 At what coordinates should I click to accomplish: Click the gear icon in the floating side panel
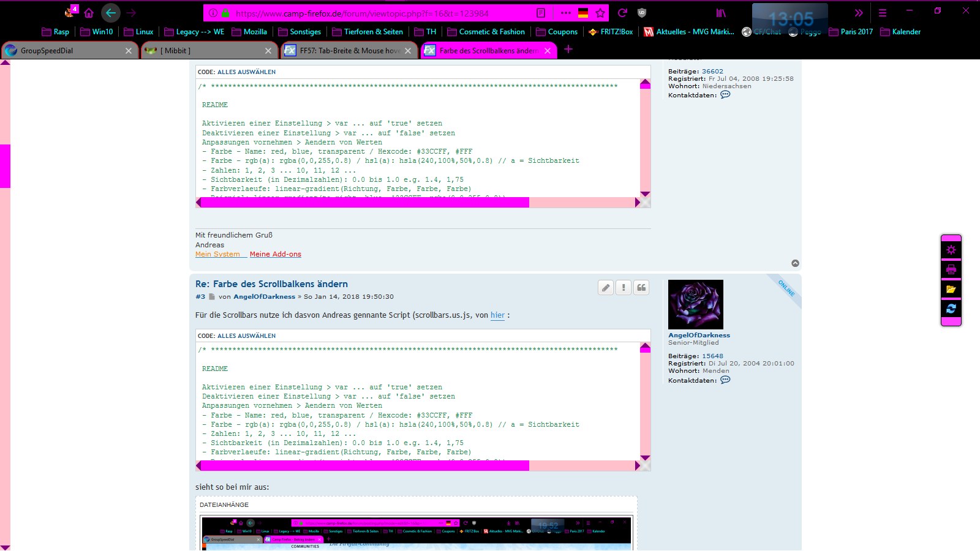point(951,250)
